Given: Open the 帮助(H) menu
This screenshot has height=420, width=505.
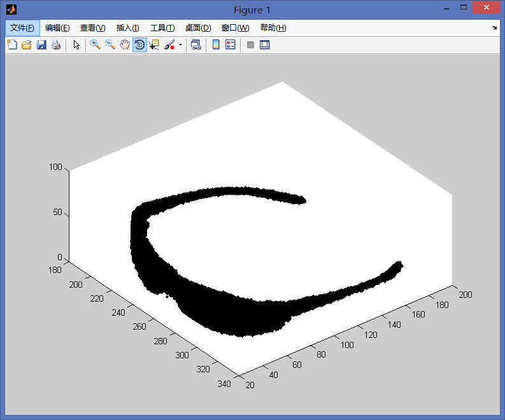Looking at the screenshot, I should pos(273,28).
